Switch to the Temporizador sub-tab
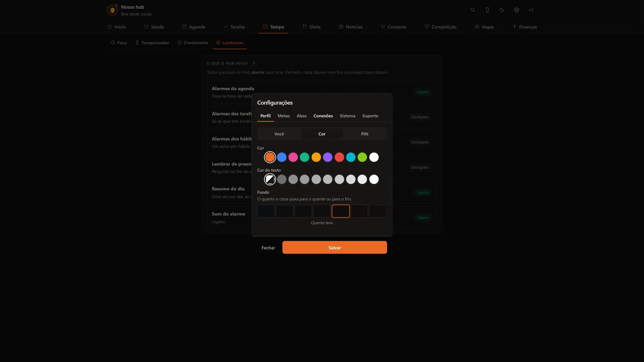 coord(152,43)
